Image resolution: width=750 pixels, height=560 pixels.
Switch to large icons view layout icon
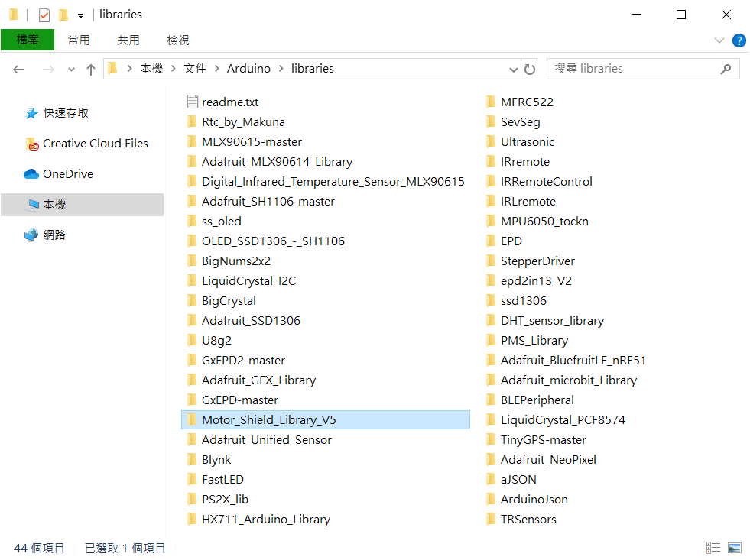[x=734, y=548]
